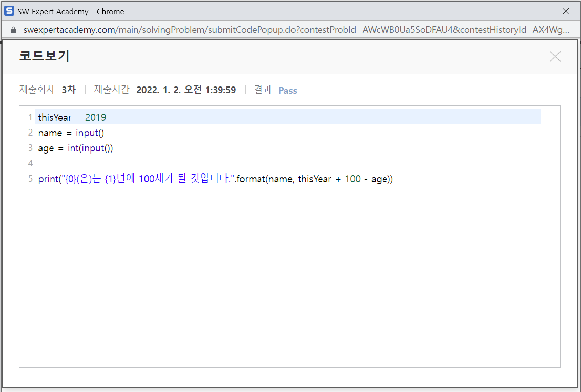Click the SW Expert Academy - Chrome window title
The image size is (581, 392).
71,11
